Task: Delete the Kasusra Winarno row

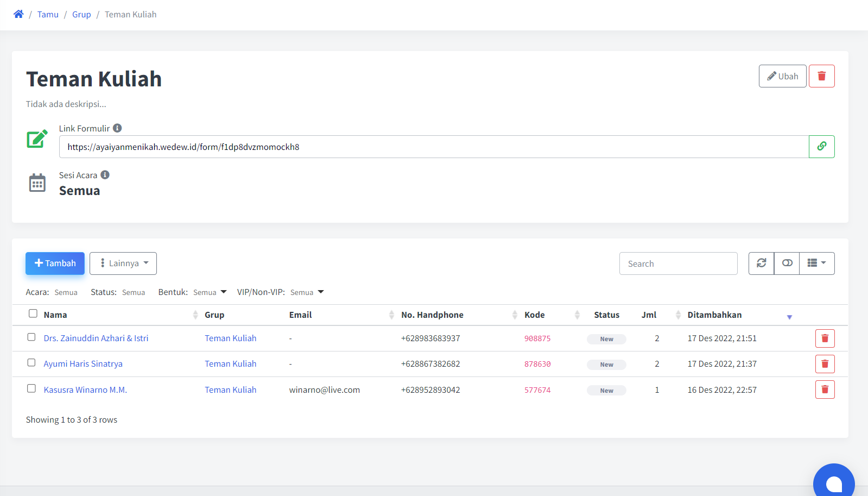Action: pos(825,390)
